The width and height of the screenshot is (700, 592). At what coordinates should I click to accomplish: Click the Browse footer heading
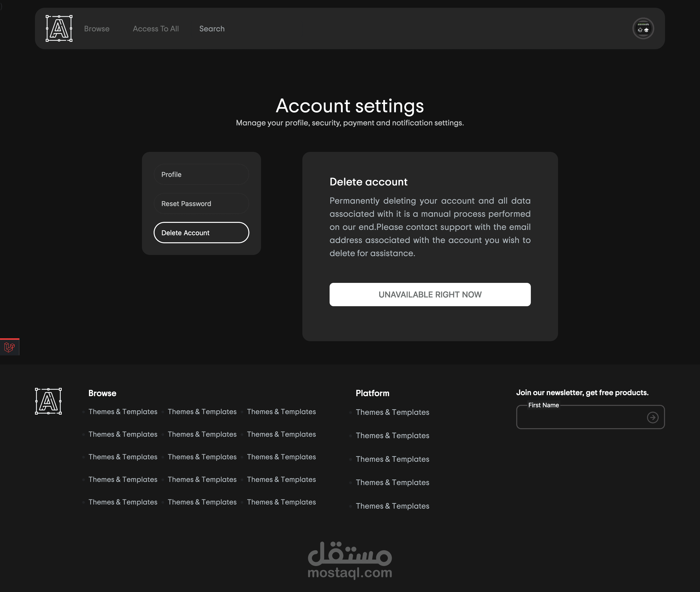[102, 393]
